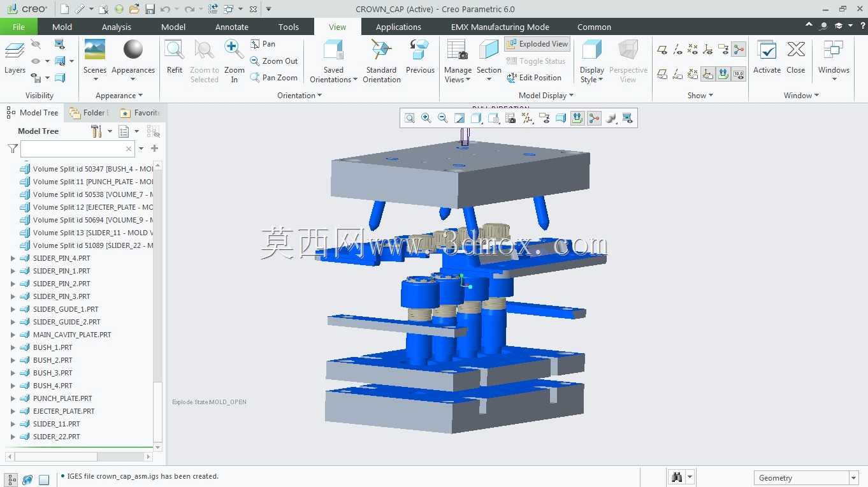Click the binoculars Find tool in status bar
Viewport: 868px width, 487px height.
coord(676,477)
